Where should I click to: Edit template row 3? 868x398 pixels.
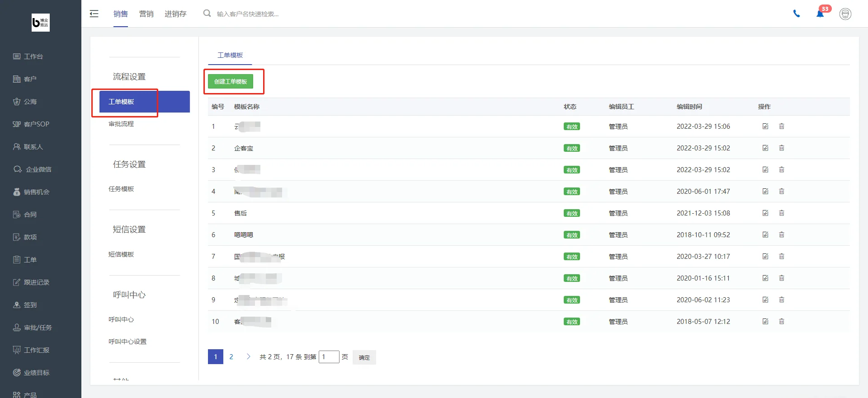coord(765,170)
